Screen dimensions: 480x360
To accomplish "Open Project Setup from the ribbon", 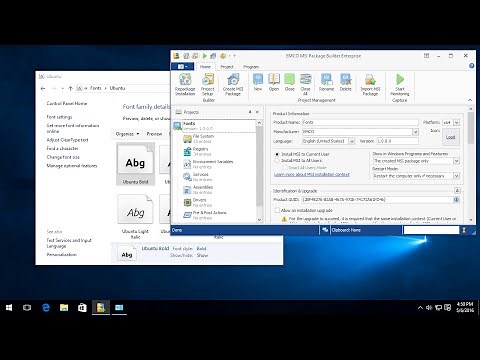I will click(x=208, y=84).
